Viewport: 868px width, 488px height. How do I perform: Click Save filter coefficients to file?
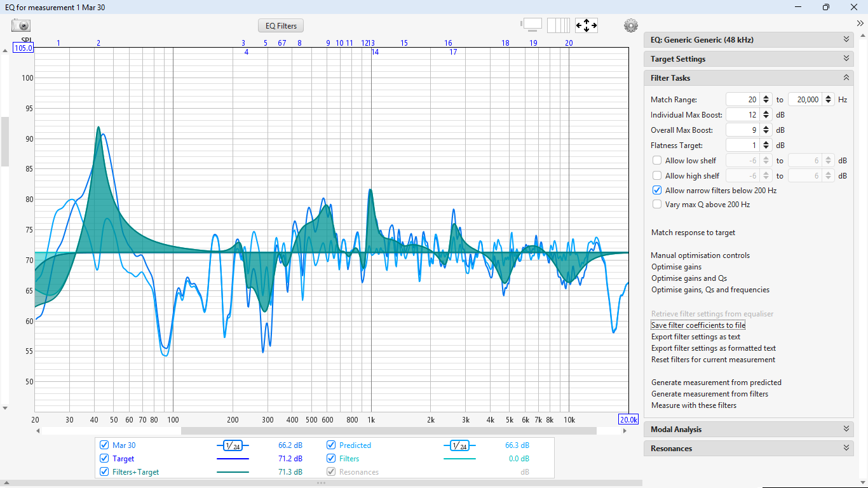[698, 325]
